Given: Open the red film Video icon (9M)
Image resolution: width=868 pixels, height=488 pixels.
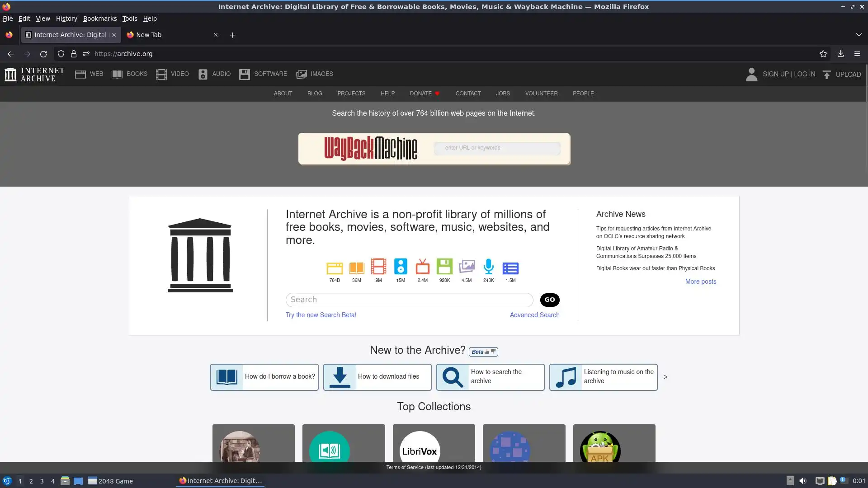Looking at the screenshot, I should click(378, 267).
